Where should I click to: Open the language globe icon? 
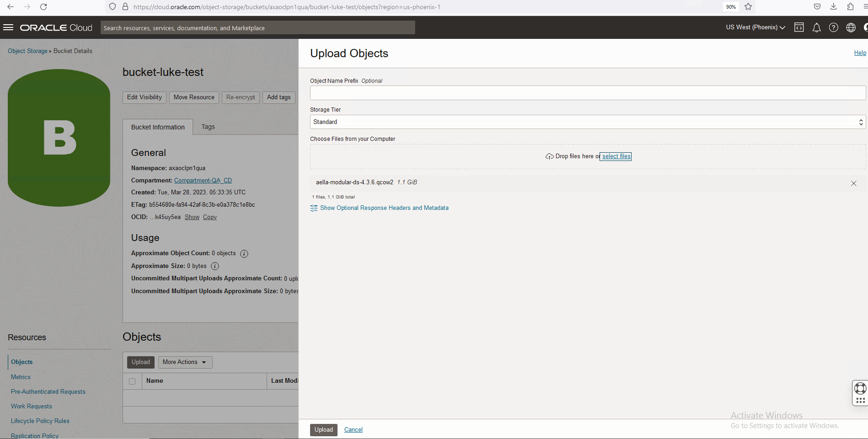pyautogui.click(x=851, y=27)
